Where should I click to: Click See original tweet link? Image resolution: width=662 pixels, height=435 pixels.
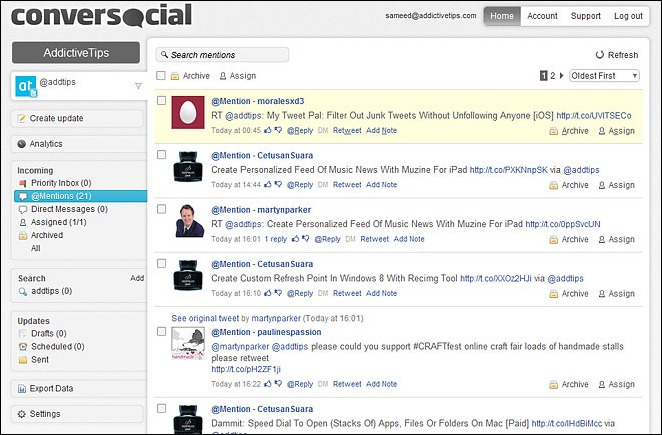pyautogui.click(x=205, y=318)
